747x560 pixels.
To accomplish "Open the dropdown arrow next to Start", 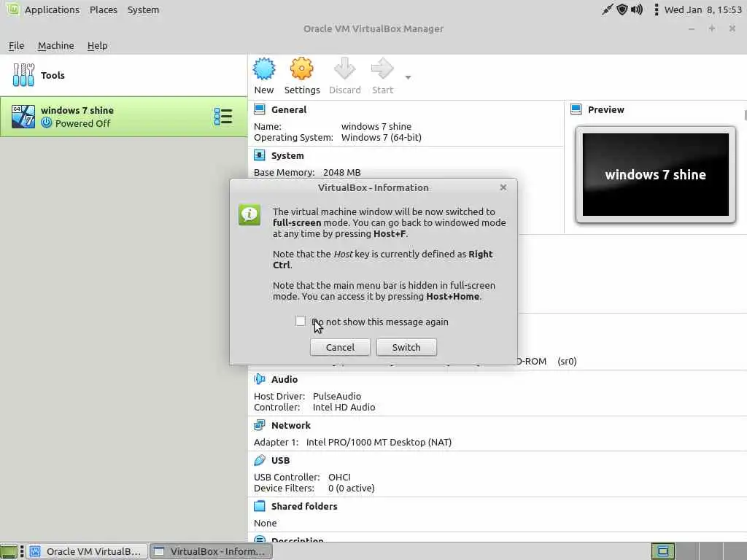I will pyautogui.click(x=408, y=77).
